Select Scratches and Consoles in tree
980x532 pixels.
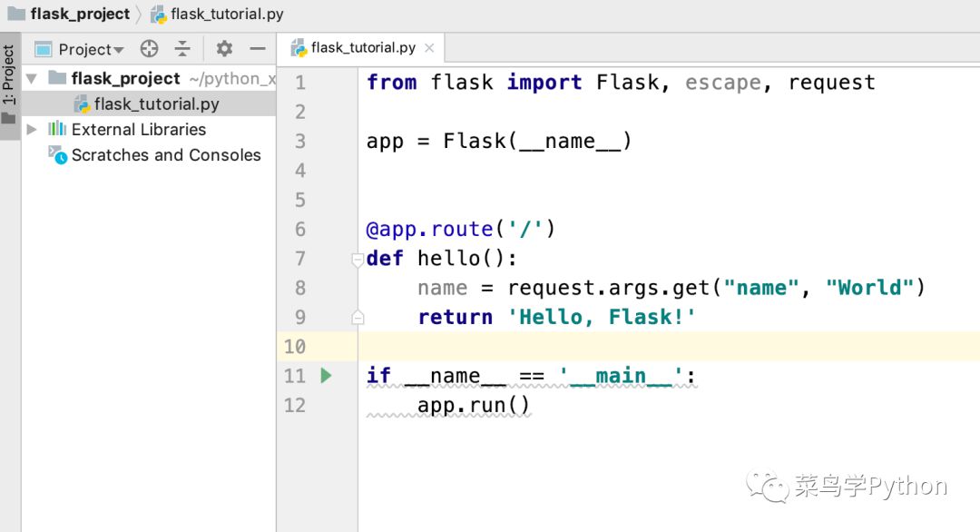[x=165, y=155]
